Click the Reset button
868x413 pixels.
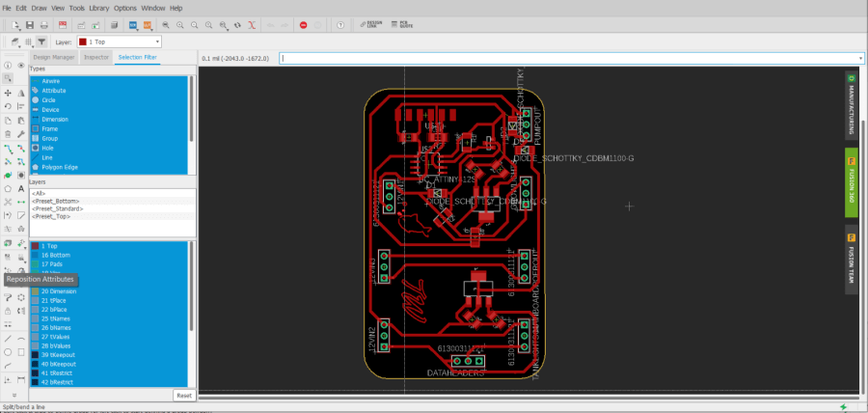pos(184,396)
